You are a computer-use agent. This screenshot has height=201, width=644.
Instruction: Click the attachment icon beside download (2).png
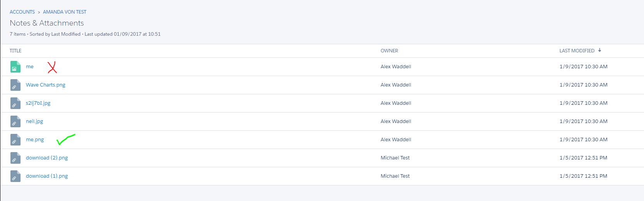pos(15,158)
